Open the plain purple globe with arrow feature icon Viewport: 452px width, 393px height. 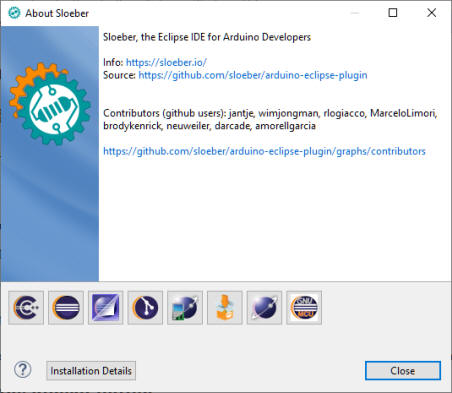click(x=264, y=307)
